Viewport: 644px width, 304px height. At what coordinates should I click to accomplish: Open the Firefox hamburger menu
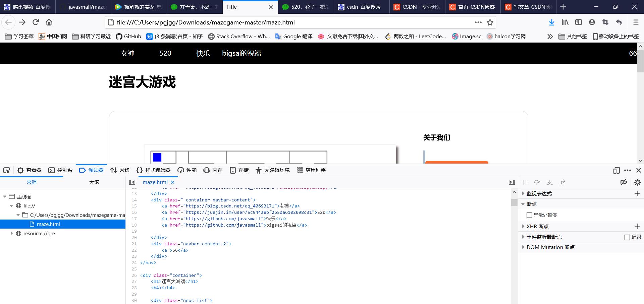tap(636, 22)
